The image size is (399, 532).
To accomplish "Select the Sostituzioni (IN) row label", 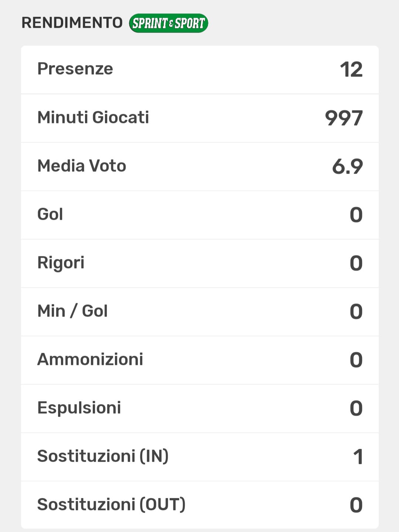I will point(103,456).
